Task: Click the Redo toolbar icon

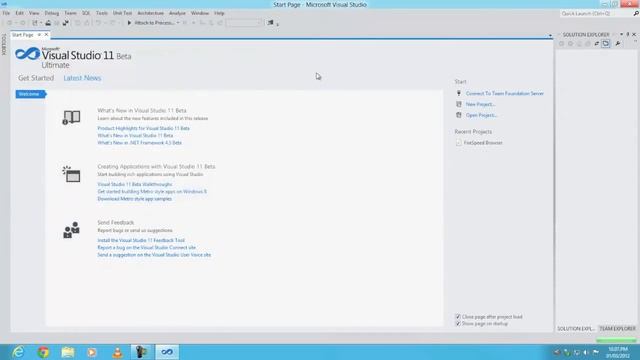Action: (113, 23)
